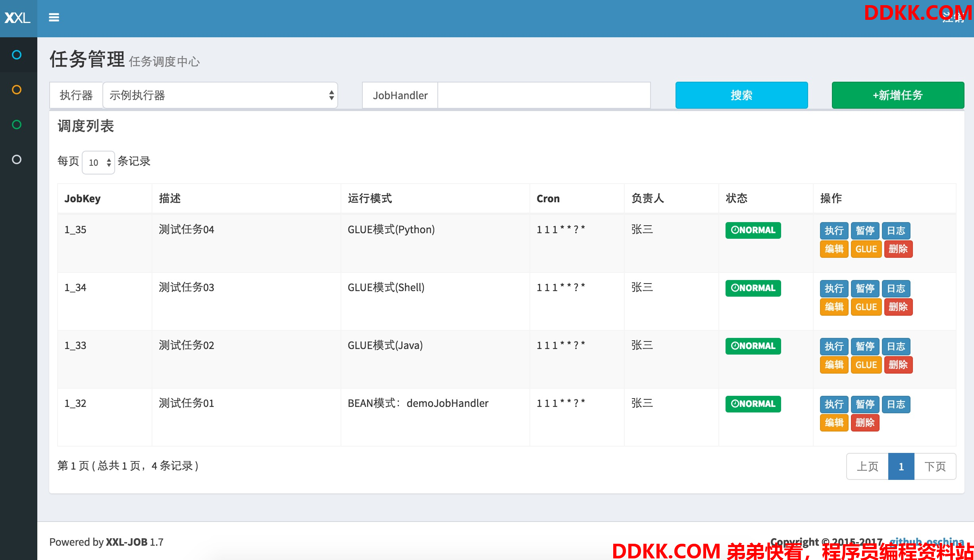The width and height of the screenshot is (974, 560).
Task: Click in the JobHandler input field
Action: (x=544, y=95)
